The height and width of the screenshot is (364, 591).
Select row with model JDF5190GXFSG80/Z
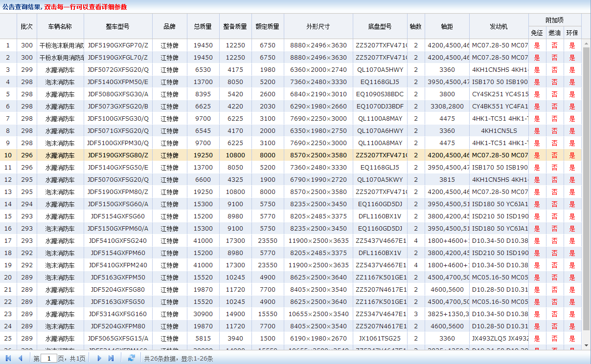[118, 155]
